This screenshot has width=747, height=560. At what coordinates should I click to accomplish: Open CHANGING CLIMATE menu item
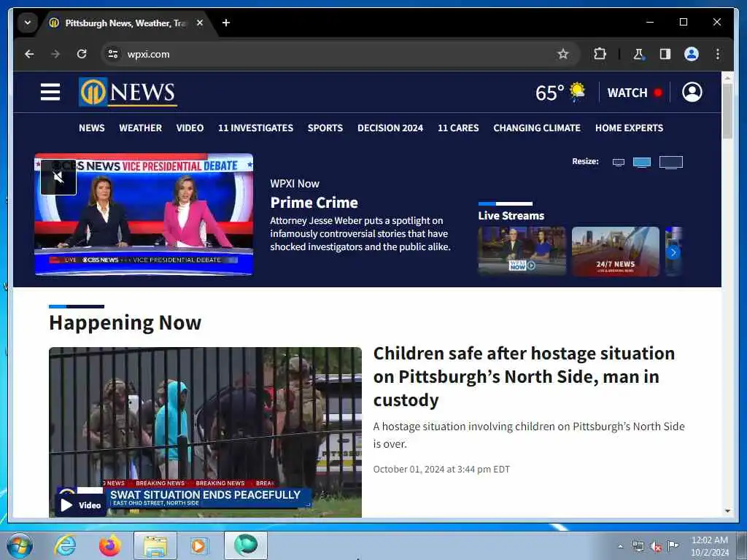tap(536, 128)
